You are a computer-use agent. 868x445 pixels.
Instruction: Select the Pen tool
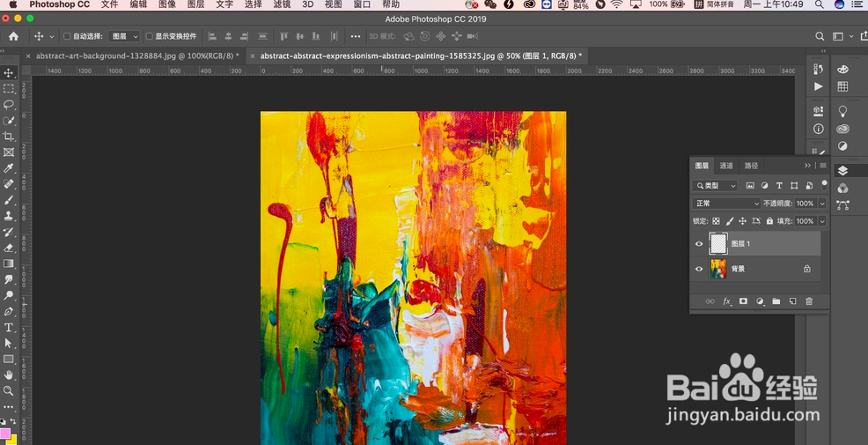[x=8, y=311]
